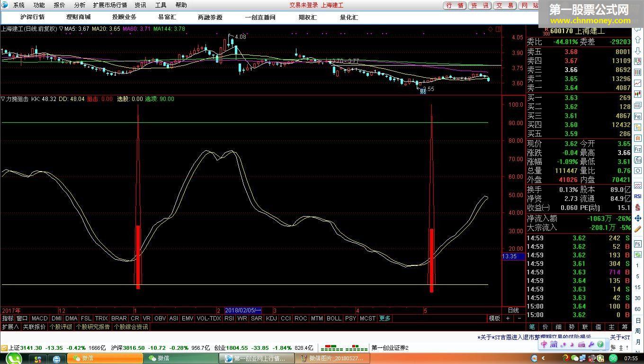Click the 交易 button at top right

point(505,6)
